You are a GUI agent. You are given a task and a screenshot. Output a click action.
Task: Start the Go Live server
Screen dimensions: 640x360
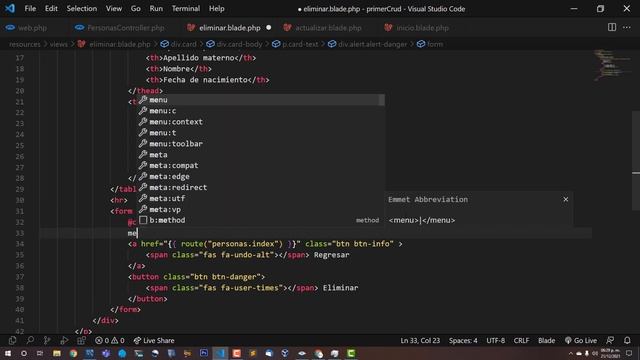tap(581, 340)
